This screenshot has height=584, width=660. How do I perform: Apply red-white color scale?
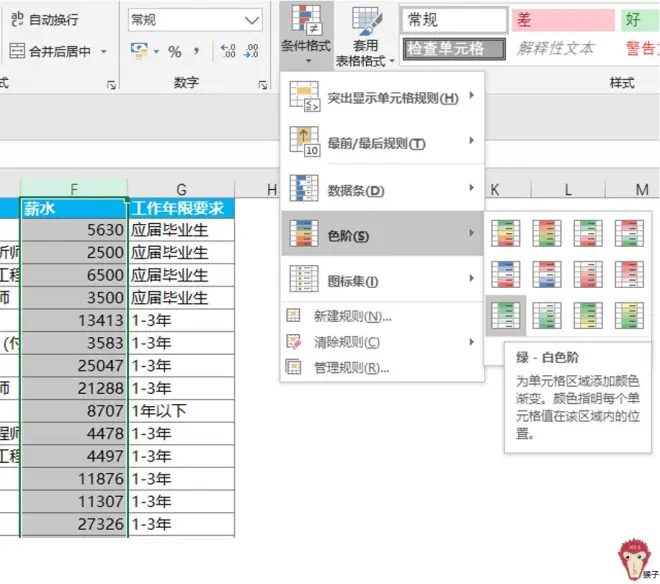point(629,274)
